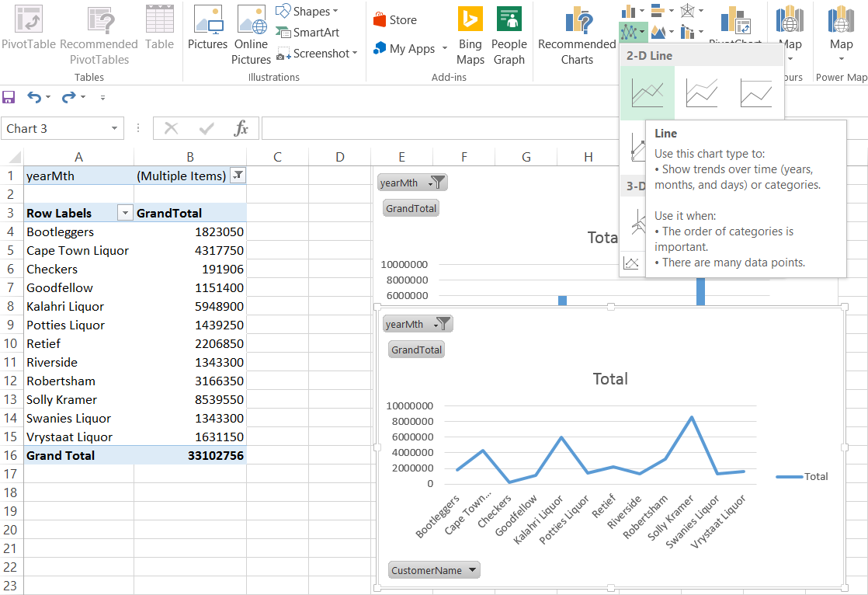868x595 pixels.
Task: Click the Save icon in quick access toolbar
Action: click(9, 97)
